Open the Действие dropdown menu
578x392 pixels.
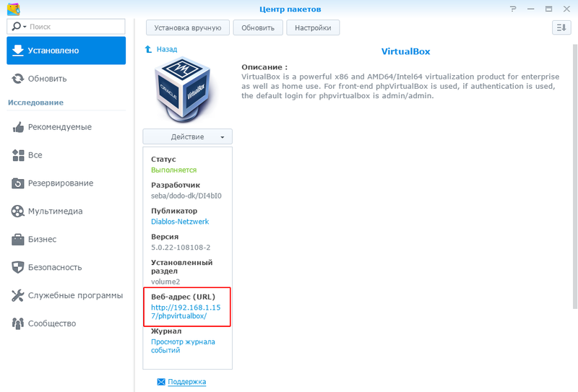(x=188, y=136)
